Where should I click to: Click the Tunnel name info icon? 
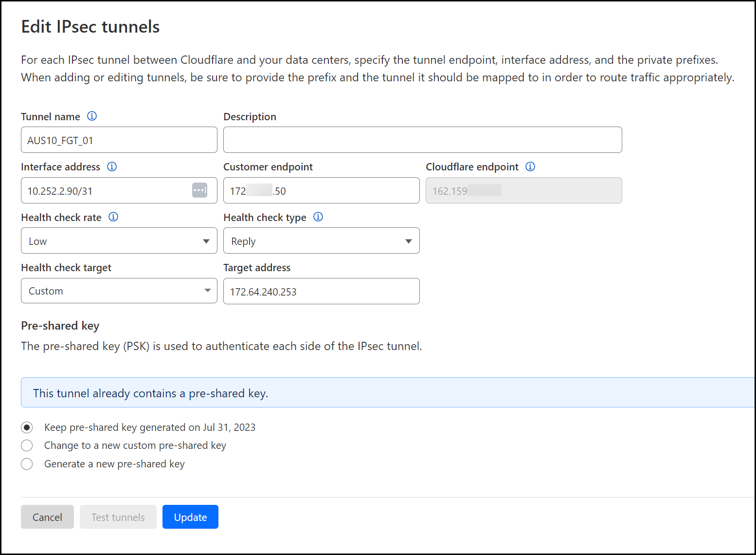(x=92, y=116)
